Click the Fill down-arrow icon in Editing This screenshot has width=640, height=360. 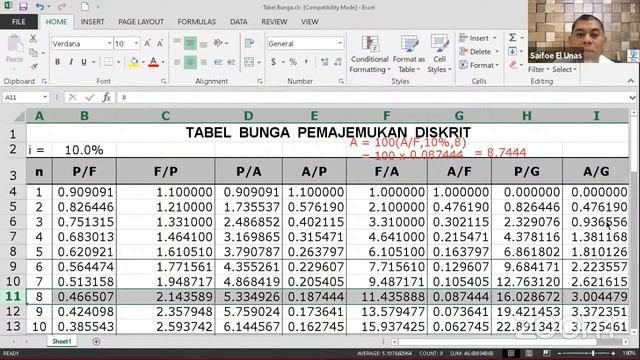[513, 51]
